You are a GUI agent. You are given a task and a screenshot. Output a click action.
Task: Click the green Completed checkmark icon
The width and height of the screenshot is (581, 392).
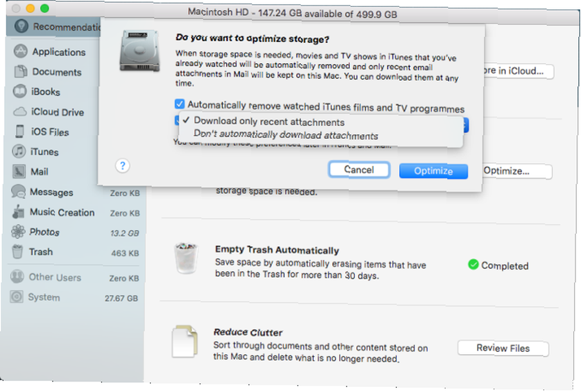pos(473,264)
